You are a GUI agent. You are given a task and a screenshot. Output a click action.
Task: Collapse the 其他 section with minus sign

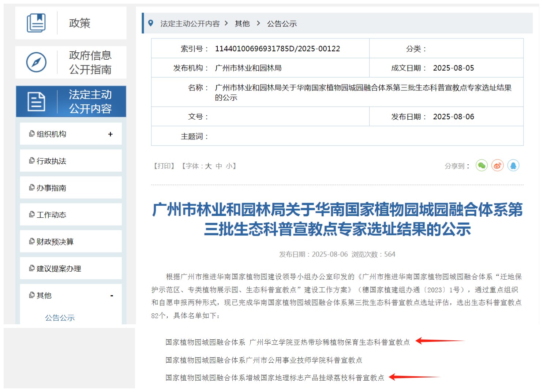[112, 296]
